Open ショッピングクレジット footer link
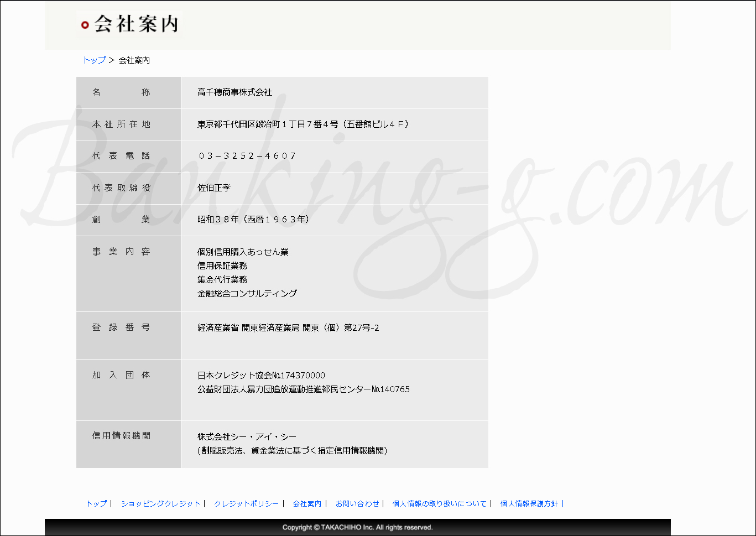756x536 pixels. tap(160, 503)
